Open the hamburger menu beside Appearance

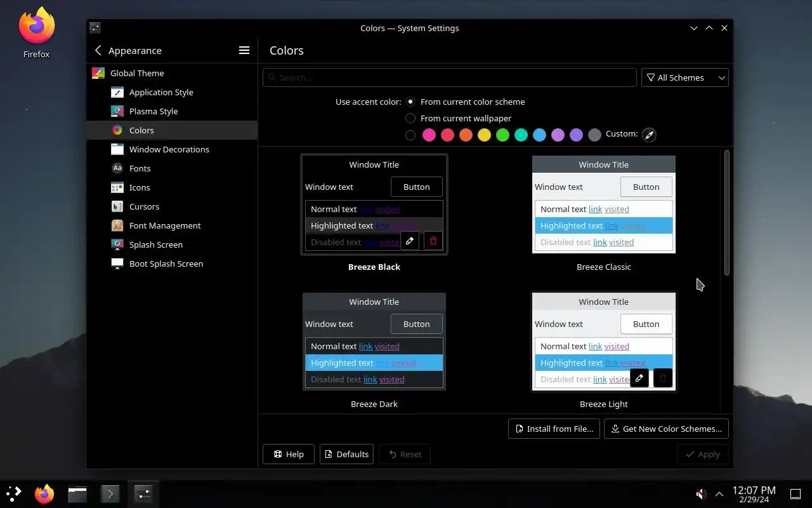244,50
